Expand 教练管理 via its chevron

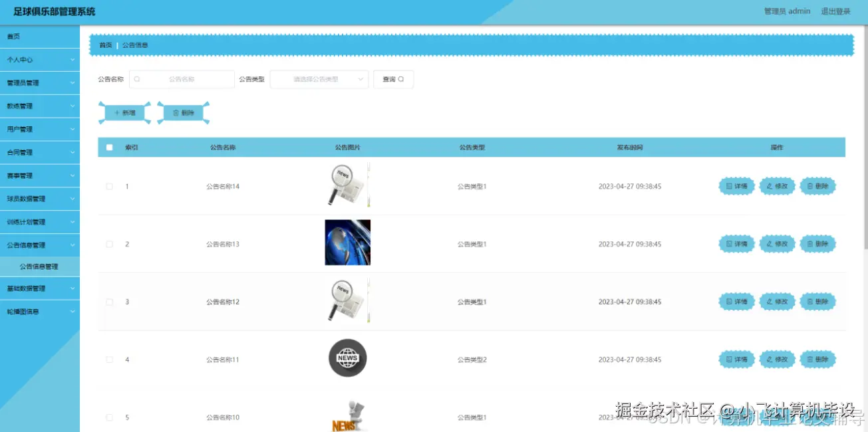[x=72, y=106]
